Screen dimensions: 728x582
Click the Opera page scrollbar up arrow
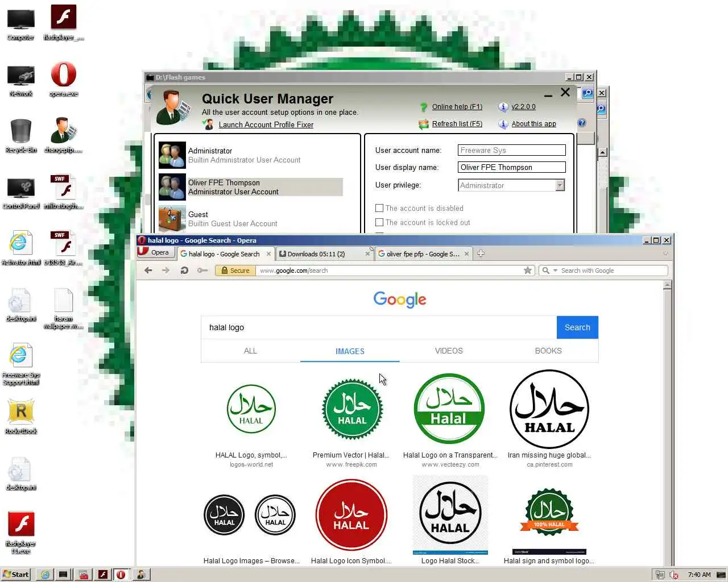point(668,285)
